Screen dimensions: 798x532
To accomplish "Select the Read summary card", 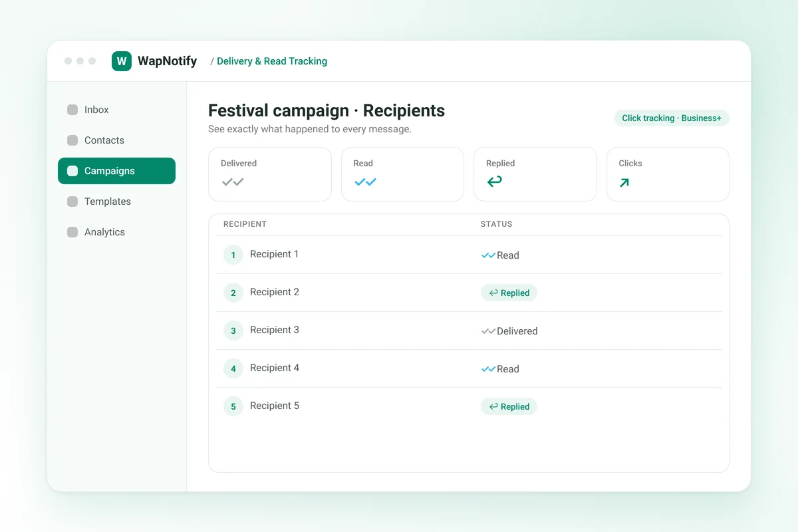I will point(402,174).
